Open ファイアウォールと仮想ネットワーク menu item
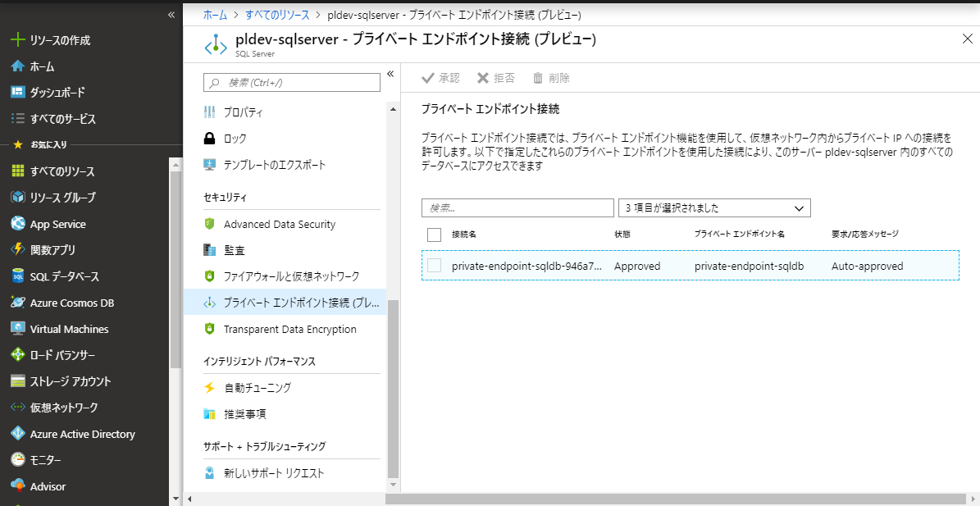Image resolution: width=980 pixels, height=506 pixels. [285, 276]
